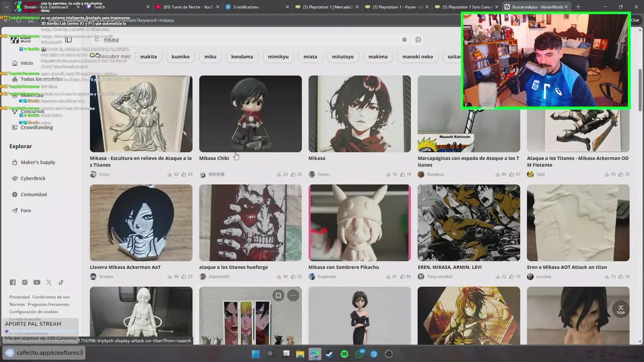Click Foro icon in sidebar
Image resolution: width=644 pixels, height=362 pixels.
point(15,211)
